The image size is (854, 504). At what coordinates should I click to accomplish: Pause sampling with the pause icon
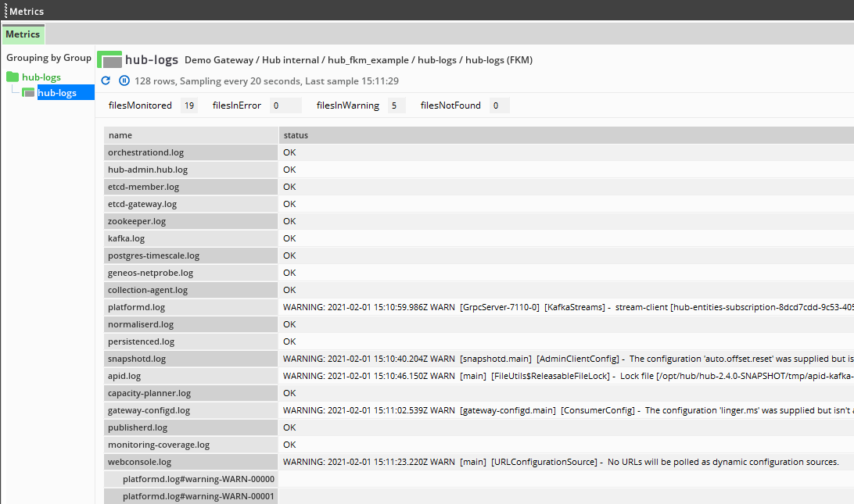pos(124,81)
